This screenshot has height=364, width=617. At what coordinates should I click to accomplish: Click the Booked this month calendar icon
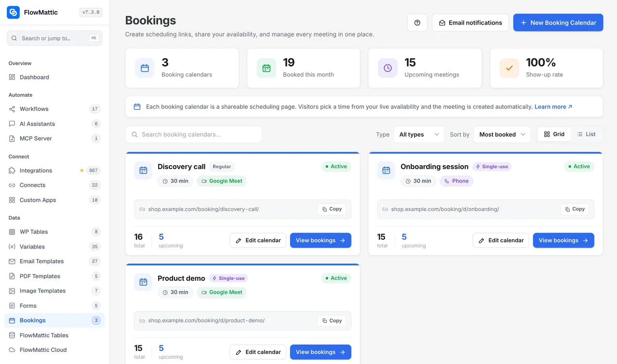[267, 68]
